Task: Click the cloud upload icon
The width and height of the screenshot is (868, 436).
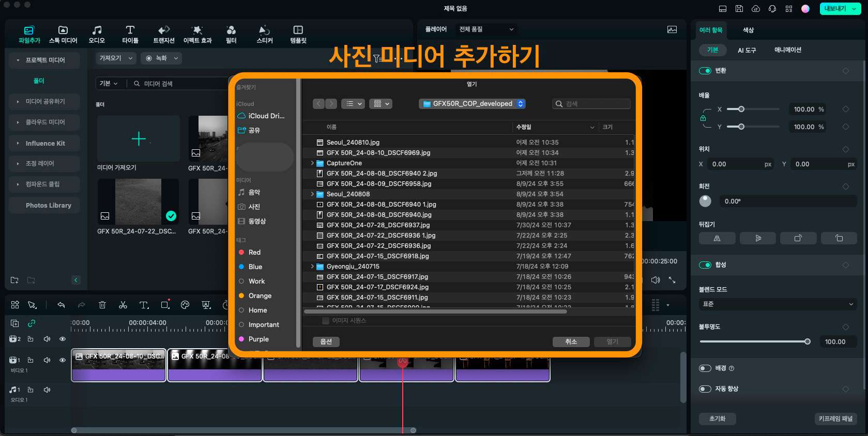Action: 756,9
